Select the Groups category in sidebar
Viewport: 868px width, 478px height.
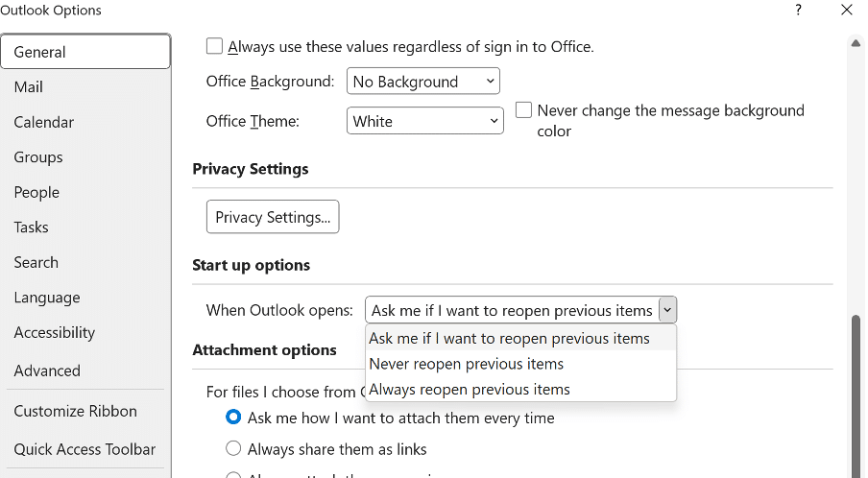click(x=85, y=157)
